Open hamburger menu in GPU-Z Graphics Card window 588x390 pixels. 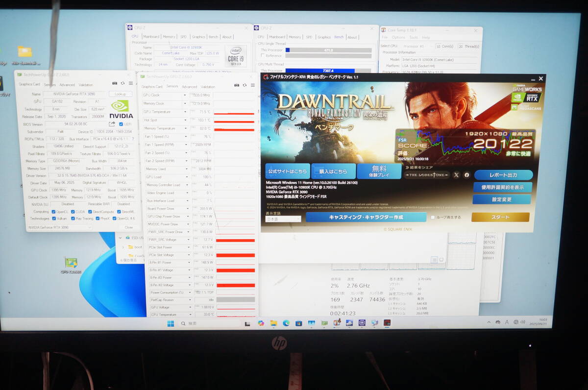pos(130,83)
